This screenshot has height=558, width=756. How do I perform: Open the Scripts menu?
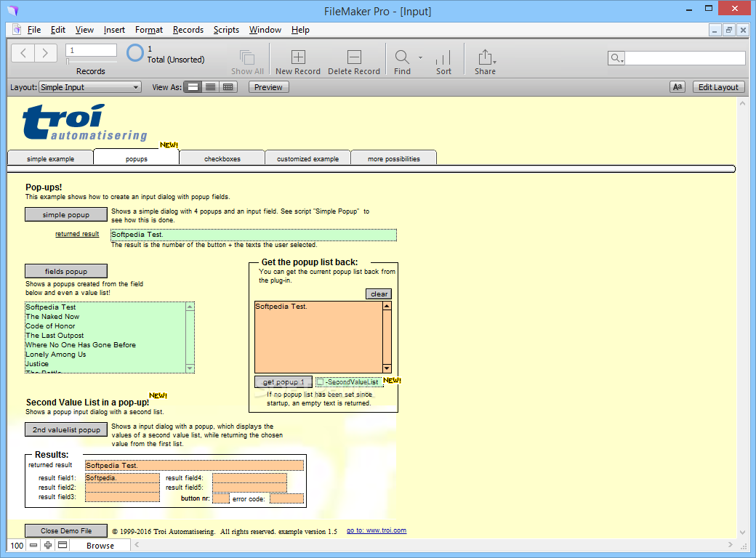(226, 30)
